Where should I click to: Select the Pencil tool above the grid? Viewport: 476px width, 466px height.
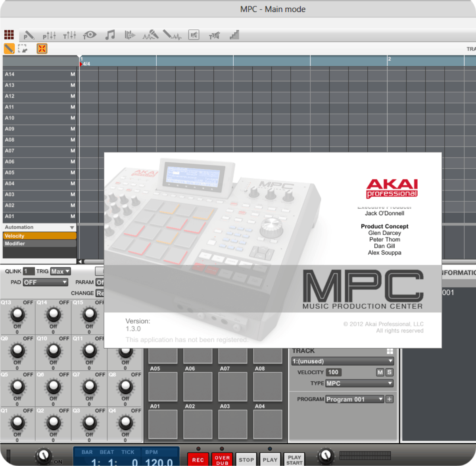click(x=9, y=48)
